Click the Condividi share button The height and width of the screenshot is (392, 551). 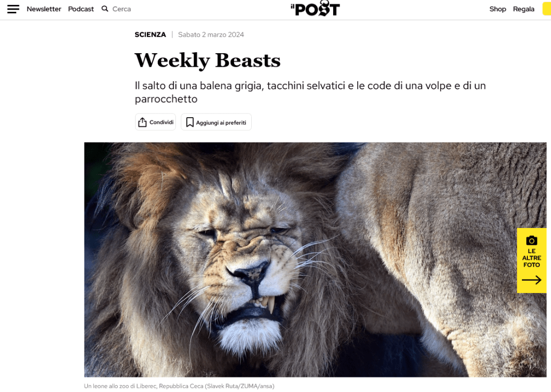click(156, 122)
